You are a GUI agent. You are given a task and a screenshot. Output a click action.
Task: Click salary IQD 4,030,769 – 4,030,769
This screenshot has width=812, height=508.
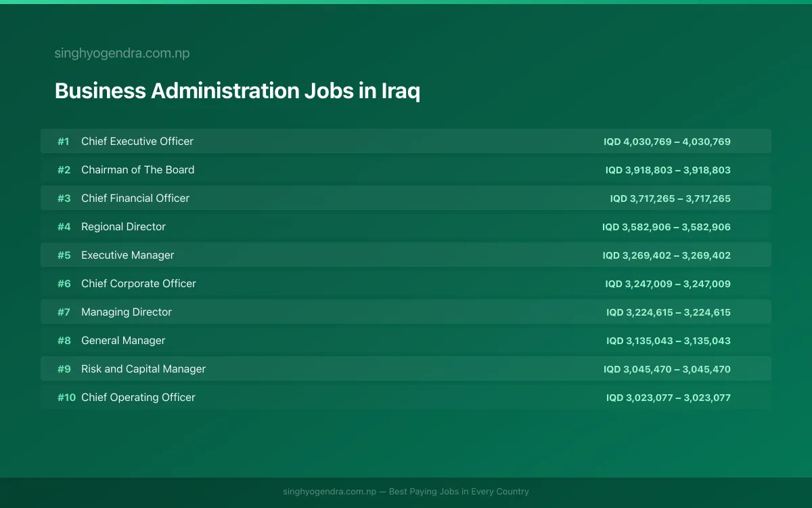tap(667, 142)
